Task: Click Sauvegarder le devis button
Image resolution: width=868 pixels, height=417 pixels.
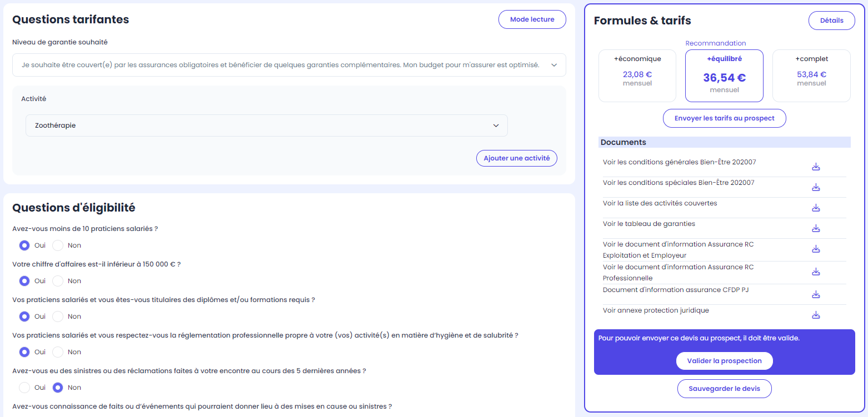Action: [725, 389]
